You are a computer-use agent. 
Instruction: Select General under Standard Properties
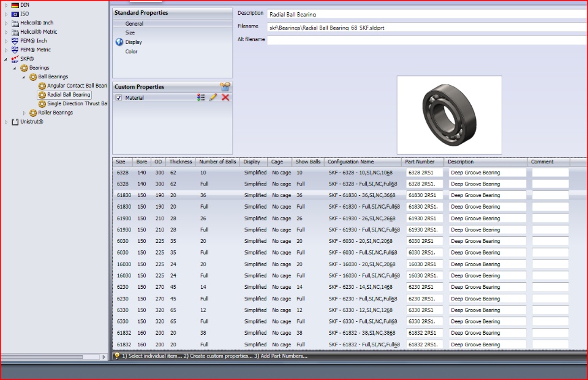tap(134, 24)
